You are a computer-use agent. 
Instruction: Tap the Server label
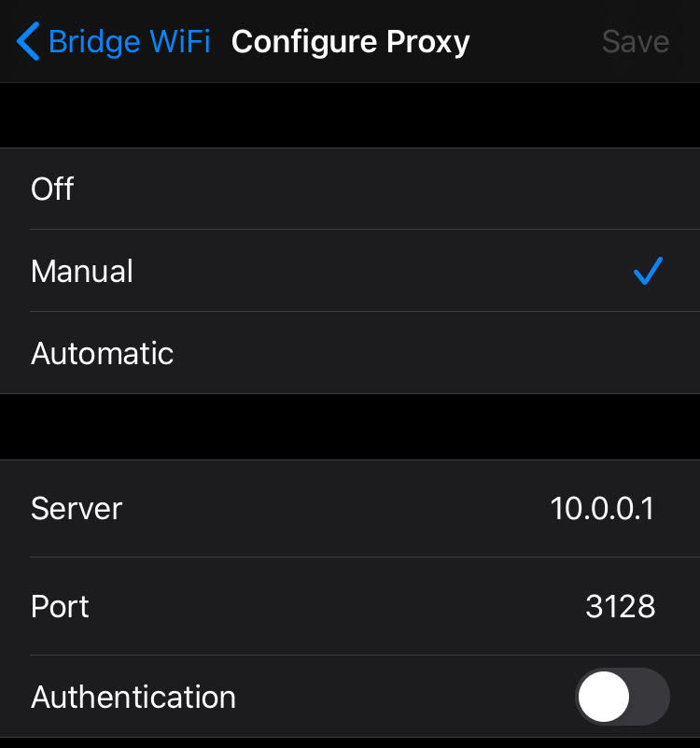[77, 509]
